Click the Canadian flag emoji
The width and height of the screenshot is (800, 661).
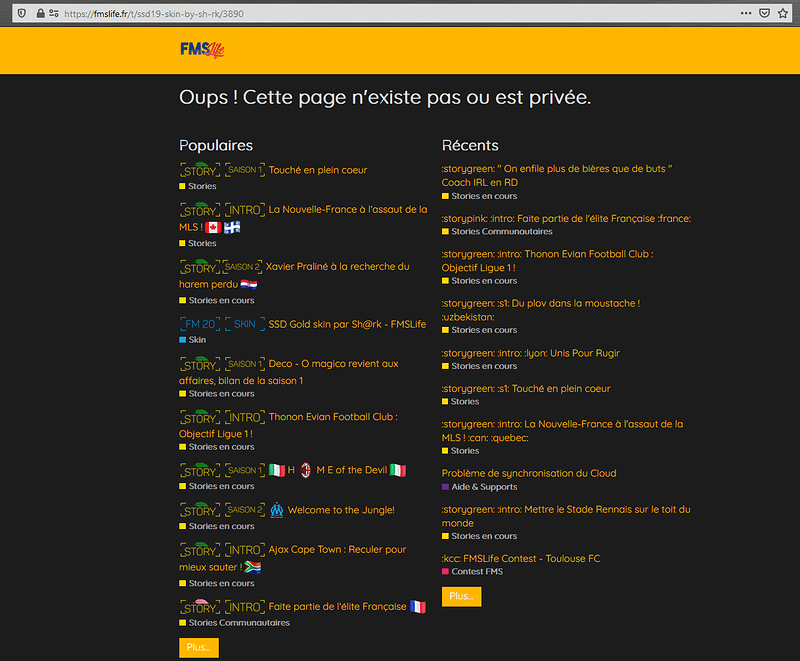[213, 227]
